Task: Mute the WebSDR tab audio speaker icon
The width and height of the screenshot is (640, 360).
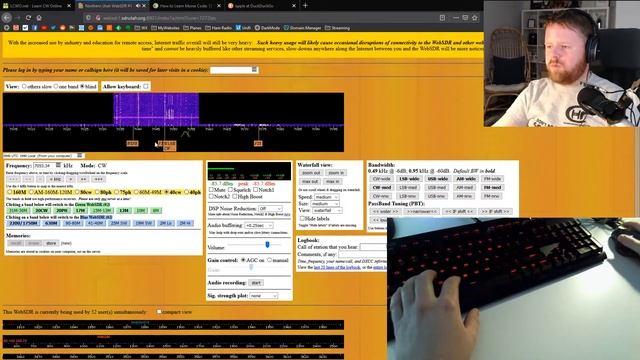Action: point(138,6)
